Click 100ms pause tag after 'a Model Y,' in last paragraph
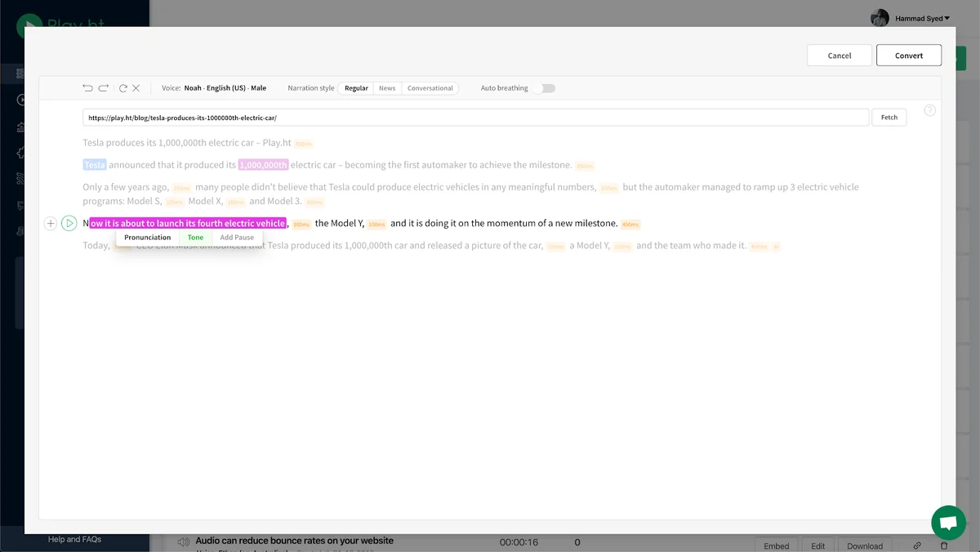The width and height of the screenshot is (980, 552). [623, 246]
